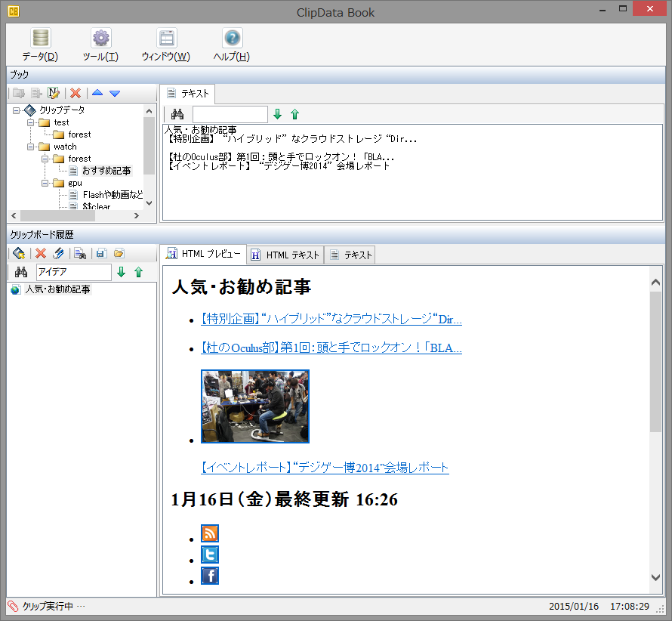Move item down with blue down triangle
The height and width of the screenshot is (621, 672).
click(115, 94)
